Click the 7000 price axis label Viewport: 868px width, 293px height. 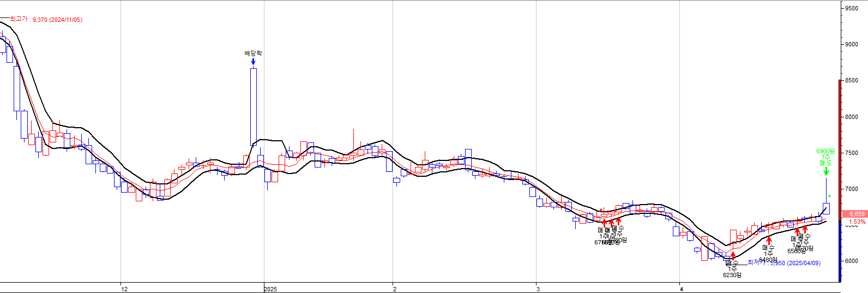pos(852,189)
